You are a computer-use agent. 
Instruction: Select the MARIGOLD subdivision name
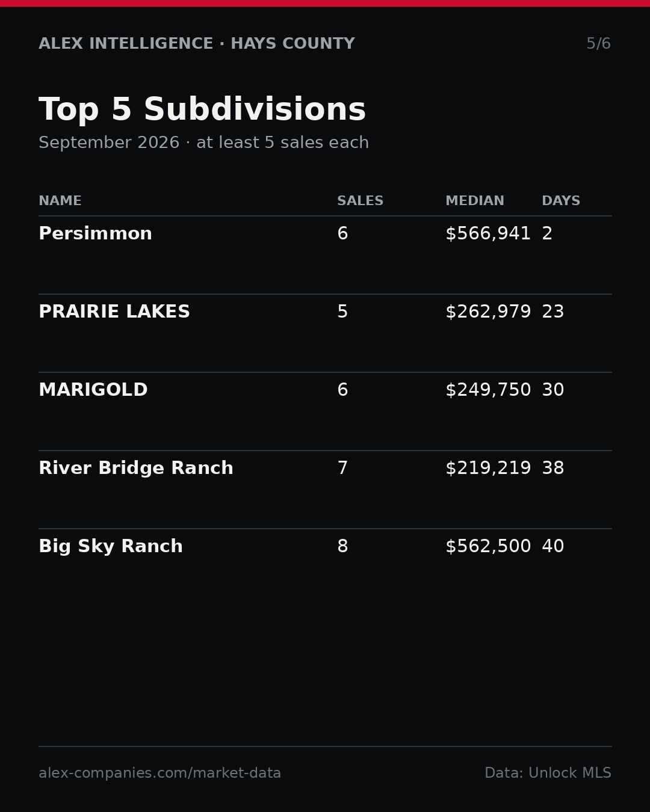point(93,390)
